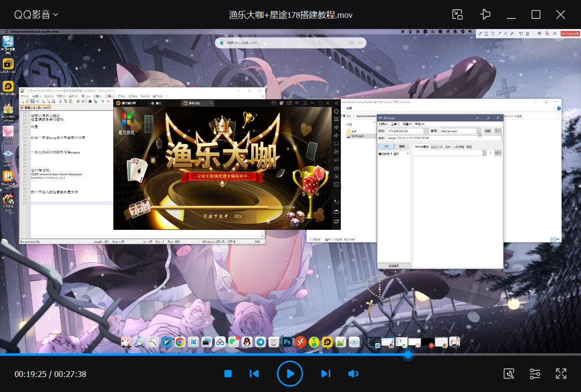
Task: Mute the player volume
Action: pyautogui.click(x=353, y=374)
